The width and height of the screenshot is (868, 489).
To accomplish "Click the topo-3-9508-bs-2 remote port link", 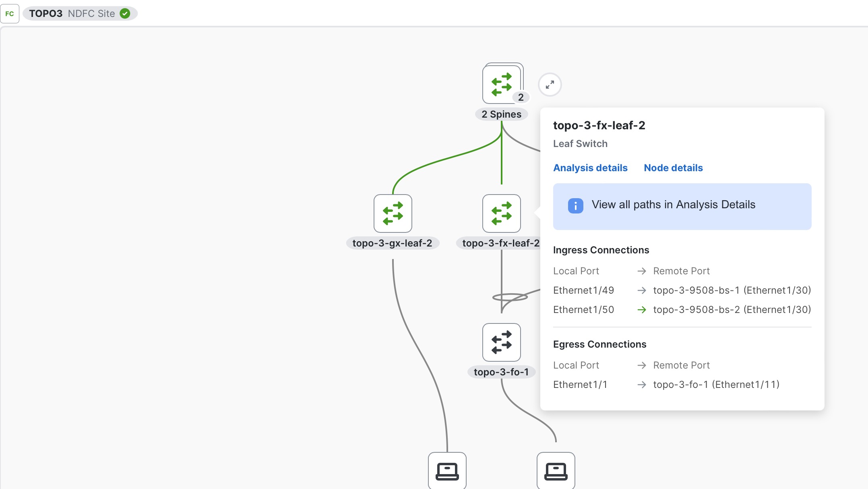I will pos(732,309).
